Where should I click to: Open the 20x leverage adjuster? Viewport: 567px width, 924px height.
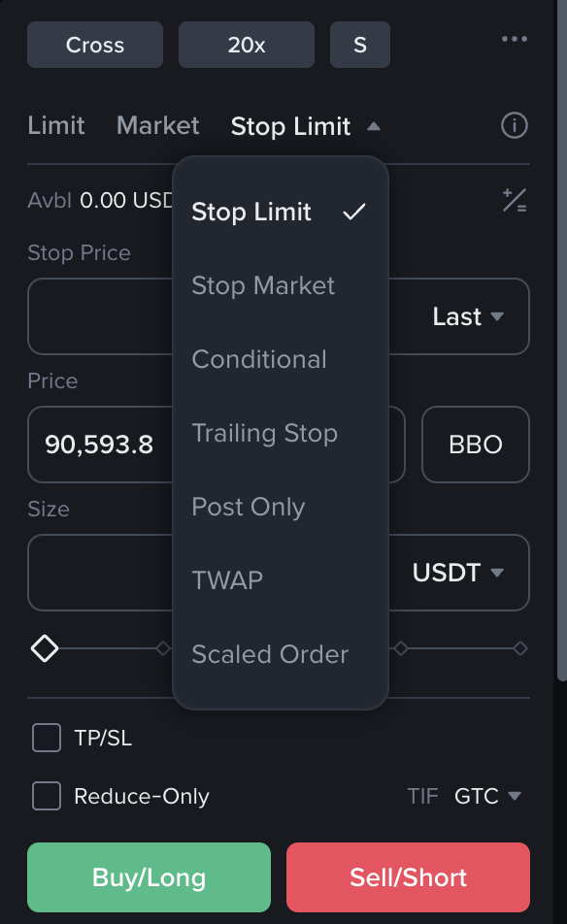pos(246,44)
